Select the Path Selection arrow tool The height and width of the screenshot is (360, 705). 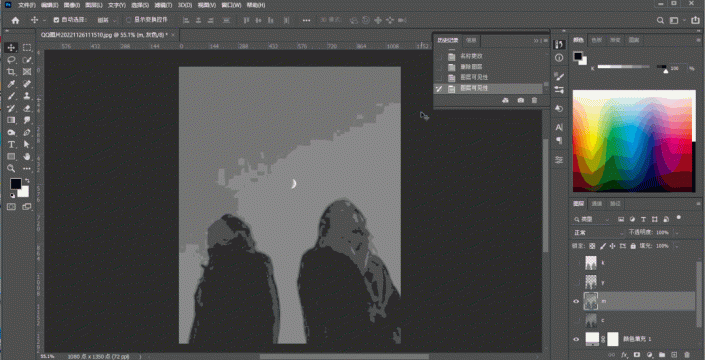[x=27, y=144]
